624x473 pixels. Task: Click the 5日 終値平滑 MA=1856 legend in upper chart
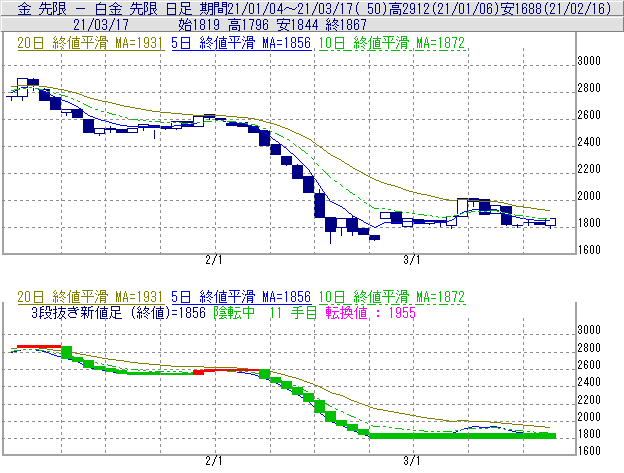[x=241, y=43]
